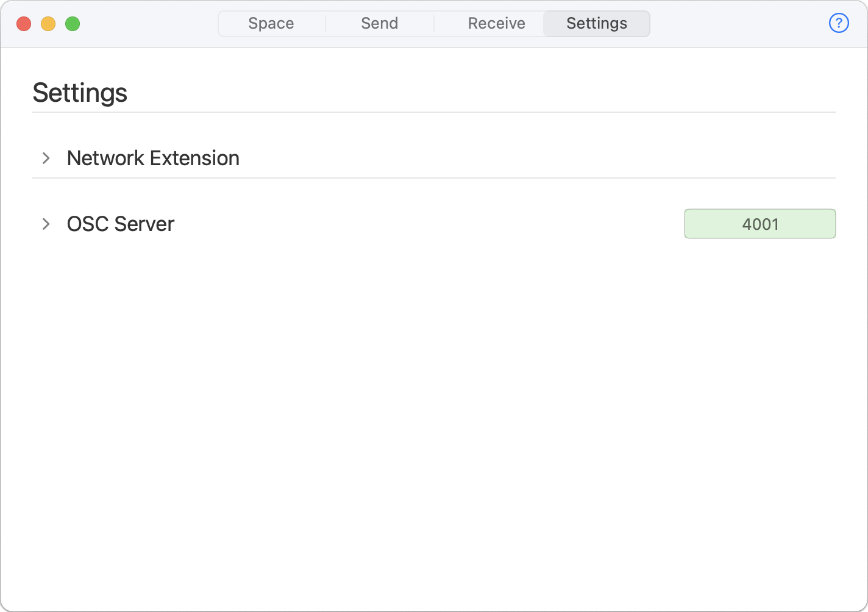The width and height of the screenshot is (868, 612).
Task: Expand the OSC Server disclosure arrow
Action: (46, 224)
